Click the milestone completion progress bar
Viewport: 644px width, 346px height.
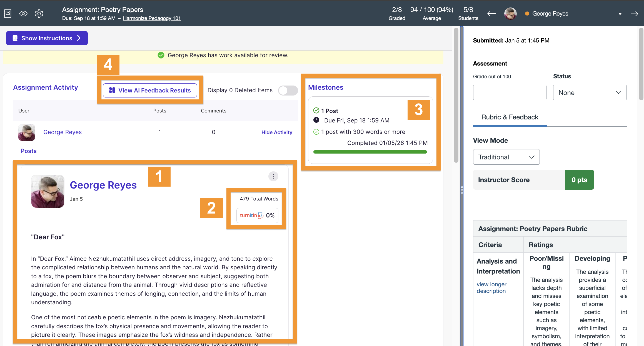(x=370, y=152)
